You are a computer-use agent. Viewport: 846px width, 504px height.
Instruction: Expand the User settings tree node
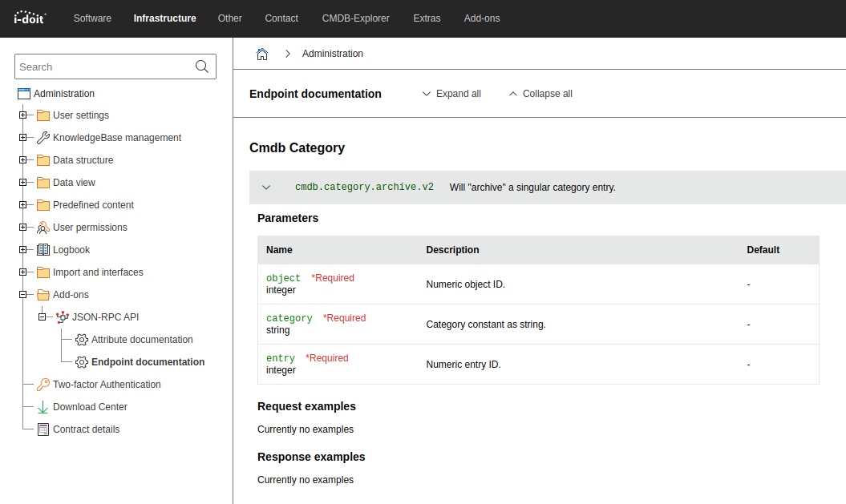click(24, 115)
